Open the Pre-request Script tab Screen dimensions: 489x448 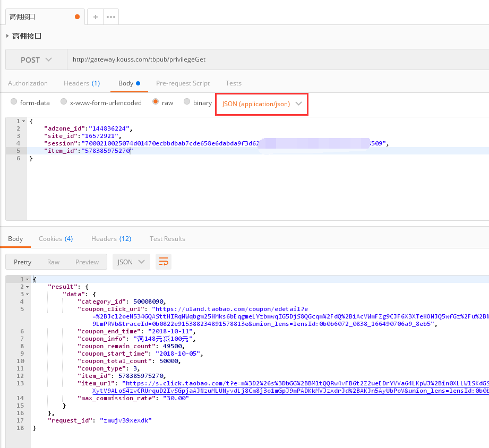[183, 83]
